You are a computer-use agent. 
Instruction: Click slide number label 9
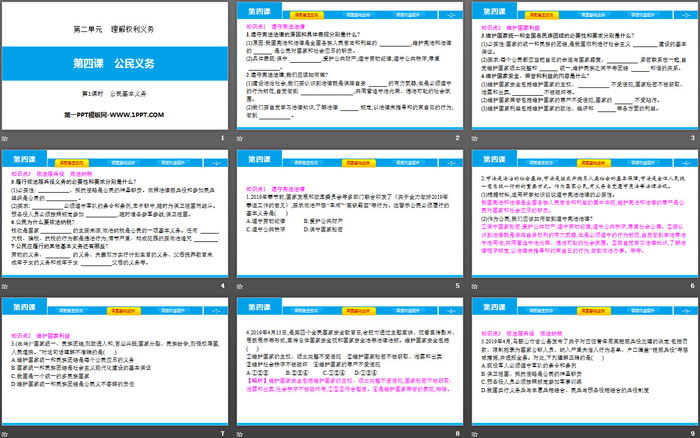pyautogui.click(x=693, y=433)
